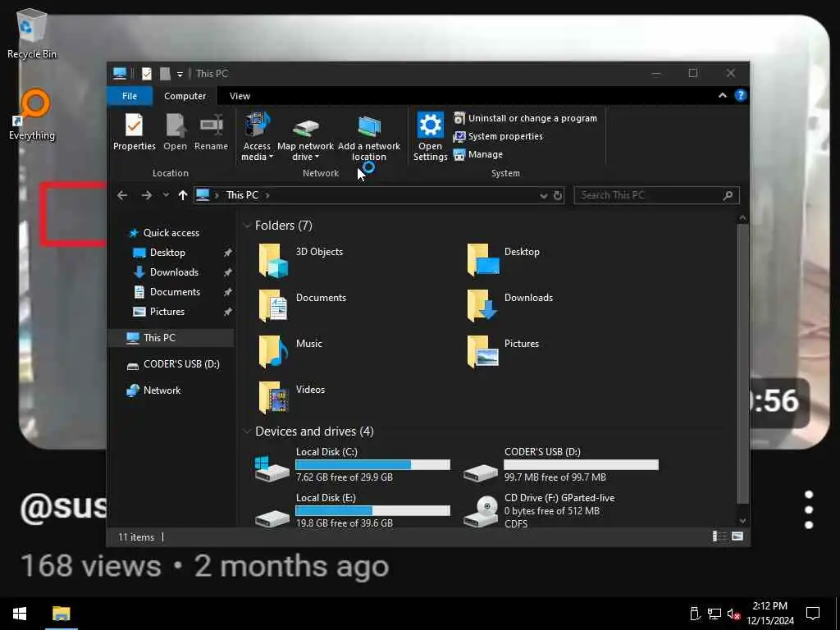Viewport: 840px width, 630px height.
Task: Select the 3D Objects folder icon
Action: point(273,261)
